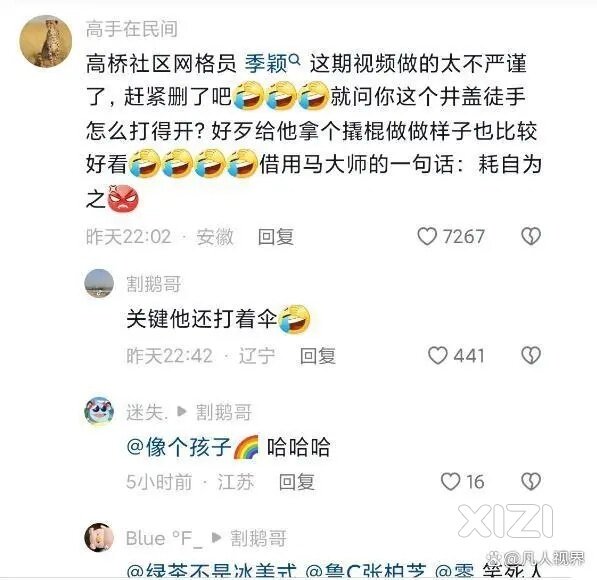The height and width of the screenshot is (580, 597).
Task: Open 割鹅哥's profile avatar
Action: [99, 283]
